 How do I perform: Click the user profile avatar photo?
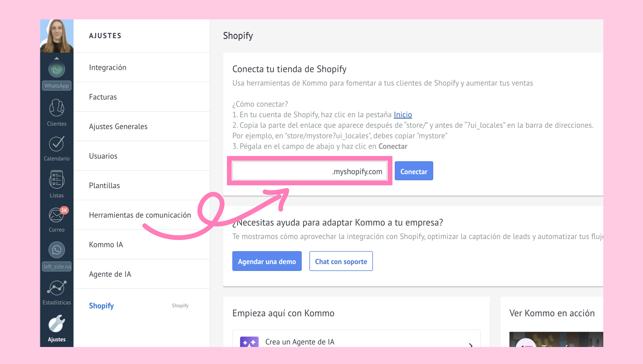tap(56, 36)
